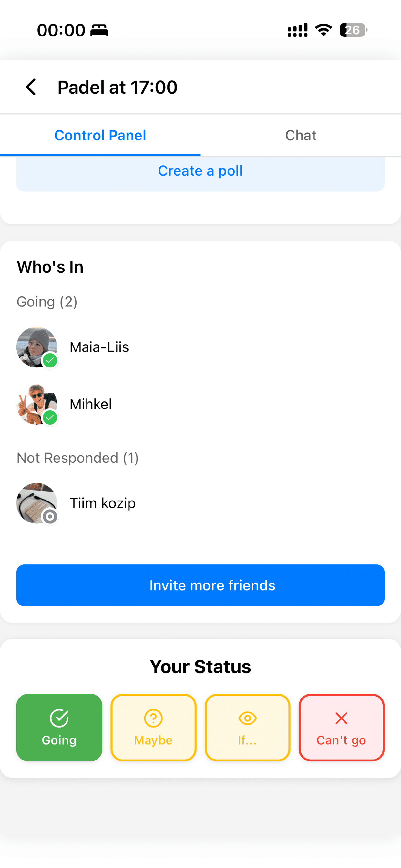Tap the battery indicator in status bar
Image resolution: width=401 pixels, height=868 pixels.
click(x=353, y=30)
